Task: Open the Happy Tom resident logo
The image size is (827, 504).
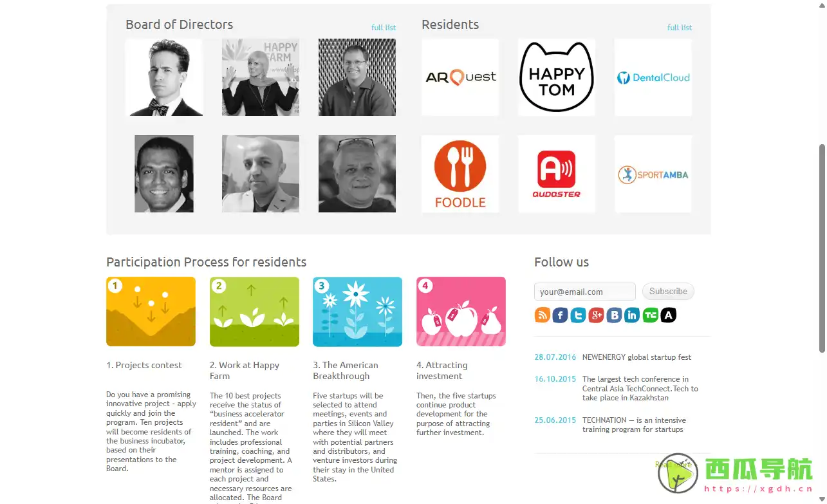Action: [556, 77]
